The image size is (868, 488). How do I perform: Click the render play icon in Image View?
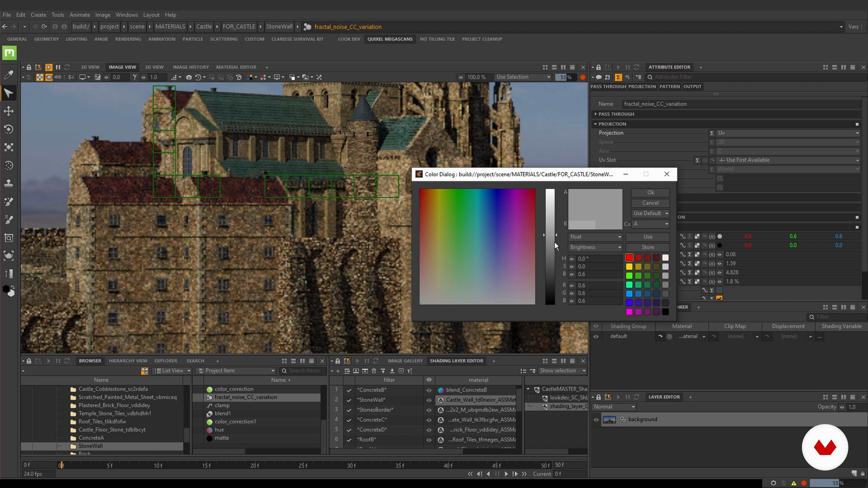tap(49, 67)
